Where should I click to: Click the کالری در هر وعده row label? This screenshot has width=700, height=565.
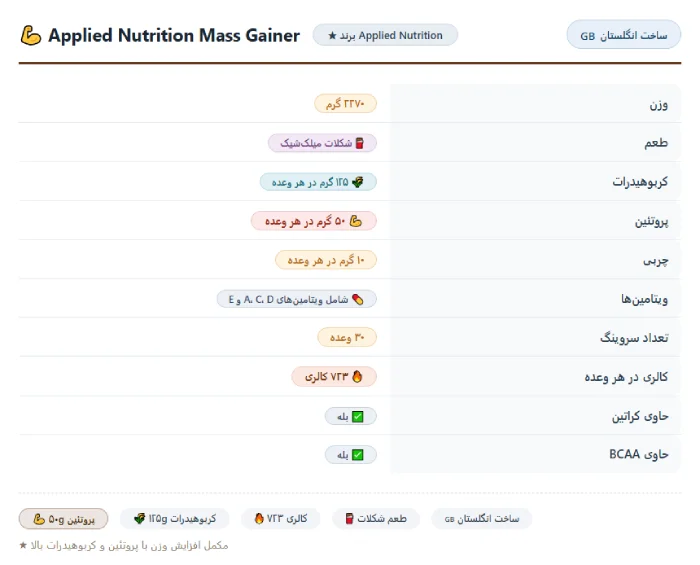click(x=626, y=377)
